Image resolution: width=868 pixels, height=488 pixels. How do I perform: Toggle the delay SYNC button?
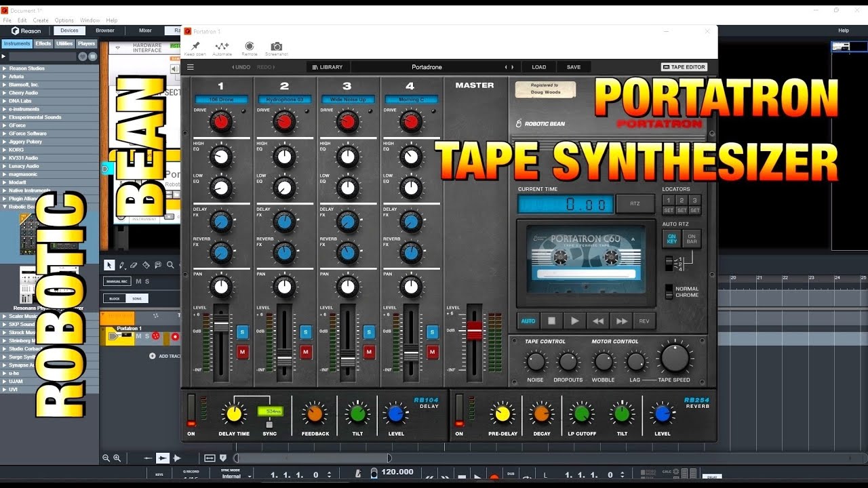[x=269, y=424]
